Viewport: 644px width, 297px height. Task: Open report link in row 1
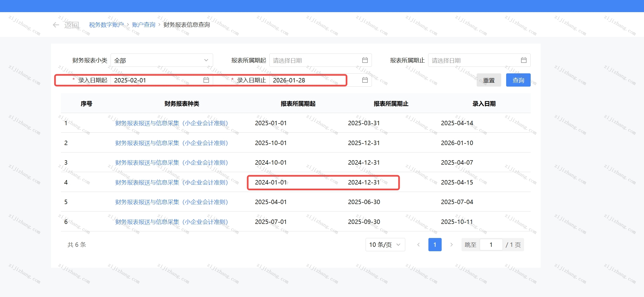click(x=171, y=123)
